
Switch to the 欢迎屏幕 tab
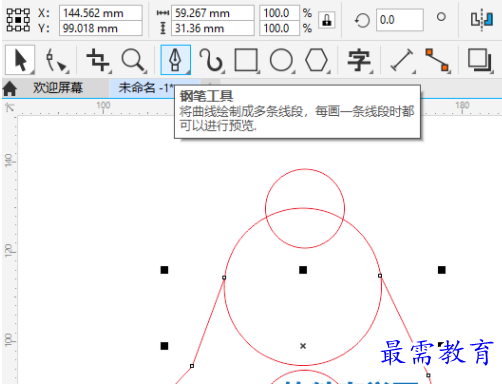point(57,88)
